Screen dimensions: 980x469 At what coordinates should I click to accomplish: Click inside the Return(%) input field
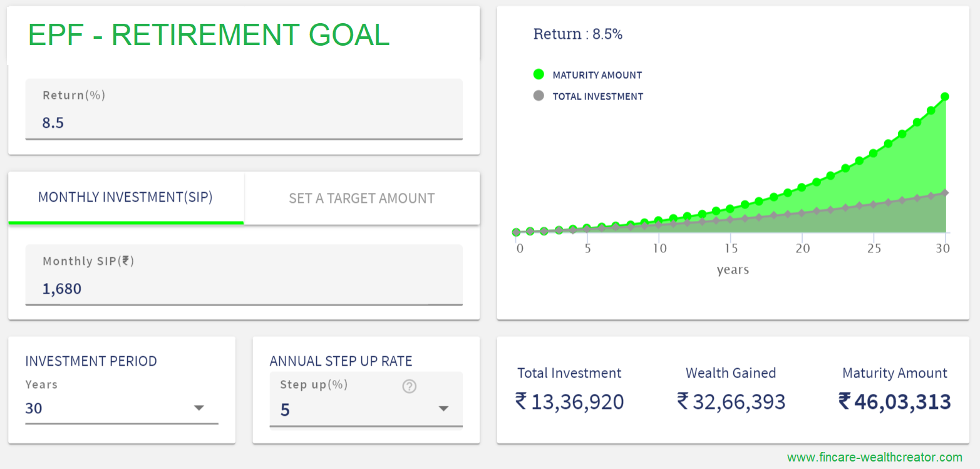(244, 123)
